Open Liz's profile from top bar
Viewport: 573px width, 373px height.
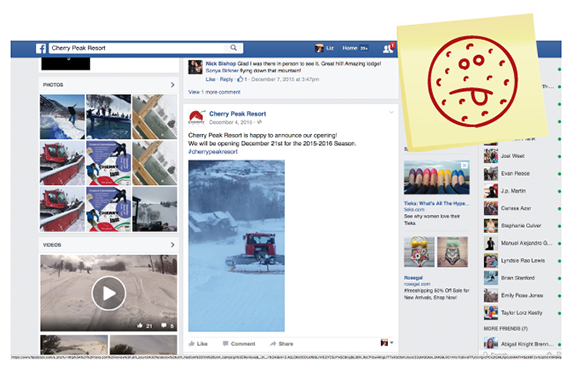pyautogui.click(x=325, y=48)
